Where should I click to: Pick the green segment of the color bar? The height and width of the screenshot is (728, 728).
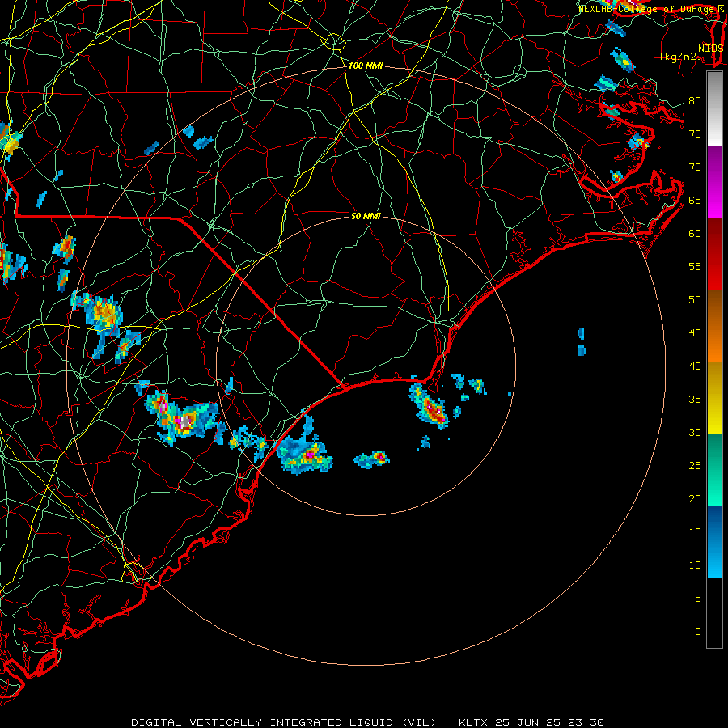(714, 470)
